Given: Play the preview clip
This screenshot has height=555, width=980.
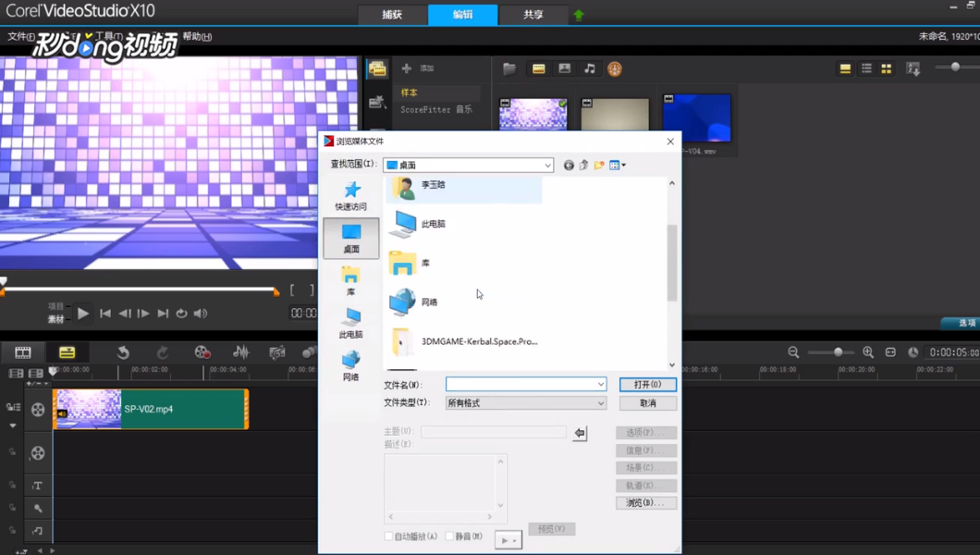Looking at the screenshot, I should click(82, 314).
